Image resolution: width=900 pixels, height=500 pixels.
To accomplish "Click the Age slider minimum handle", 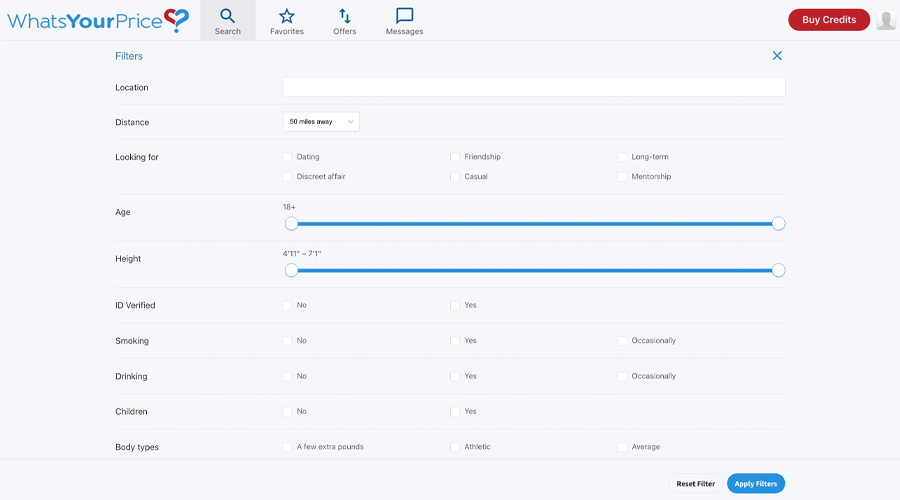I will coord(292,224).
